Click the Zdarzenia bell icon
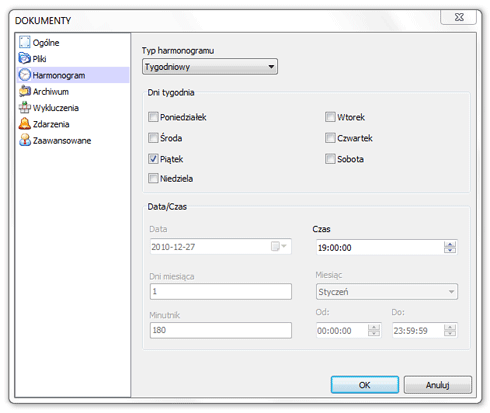This screenshot has width=490, height=413. (x=25, y=123)
